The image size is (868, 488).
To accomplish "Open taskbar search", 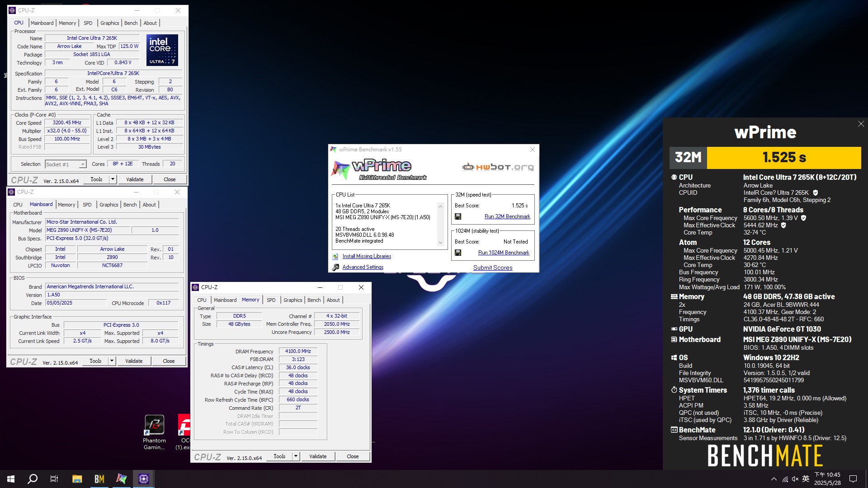I will (x=33, y=479).
